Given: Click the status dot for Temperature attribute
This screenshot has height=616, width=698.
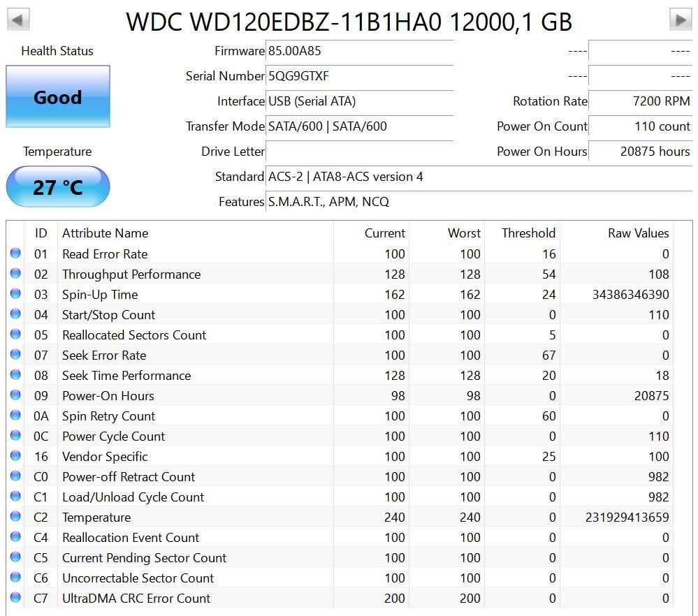Looking at the screenshot, I should [15, 516].
